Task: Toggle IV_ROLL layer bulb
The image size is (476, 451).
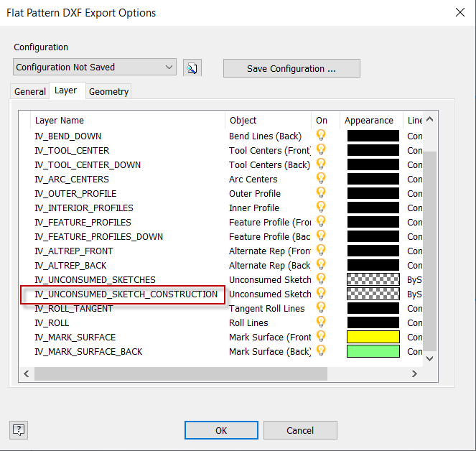Action: (321, 322)
